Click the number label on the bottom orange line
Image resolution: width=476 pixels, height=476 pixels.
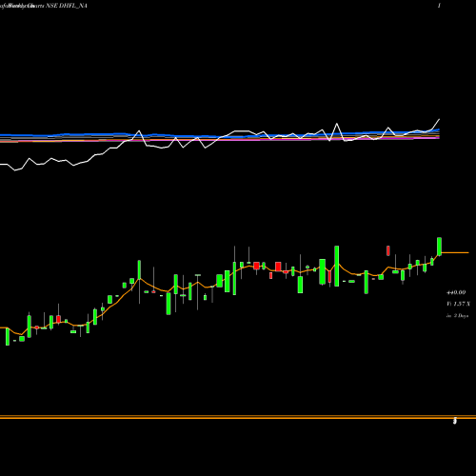pyautogui.click(x=455, y=421)
